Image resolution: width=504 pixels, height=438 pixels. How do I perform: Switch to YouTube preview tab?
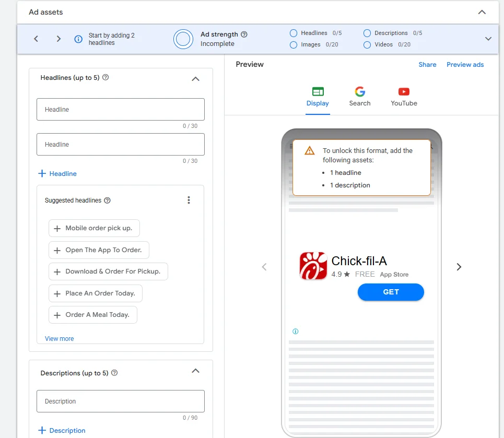click(x=404, y=97)
